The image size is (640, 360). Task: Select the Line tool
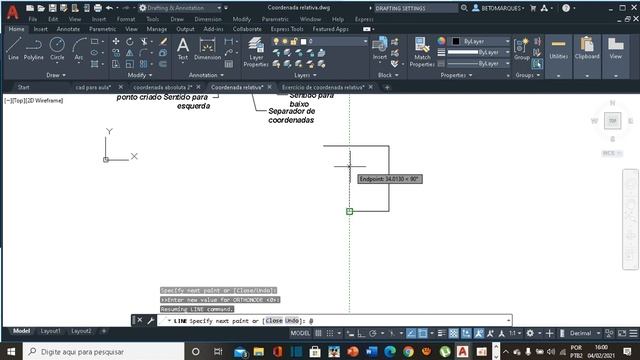click(x=13, y=49)
